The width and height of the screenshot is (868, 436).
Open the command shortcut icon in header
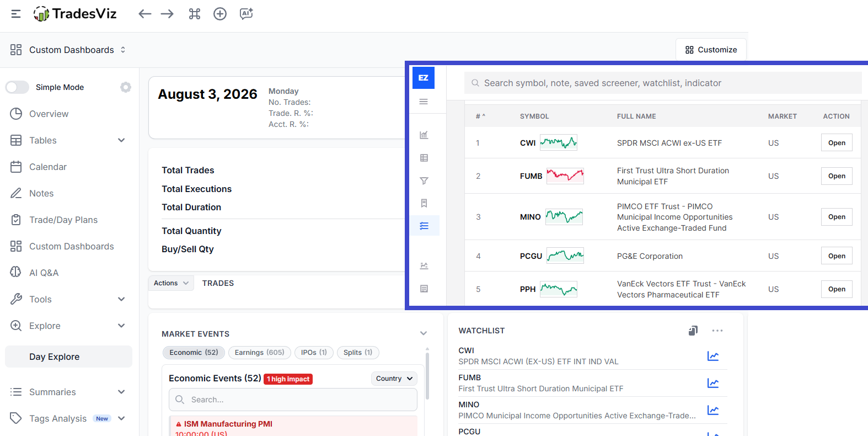point(195,14)
